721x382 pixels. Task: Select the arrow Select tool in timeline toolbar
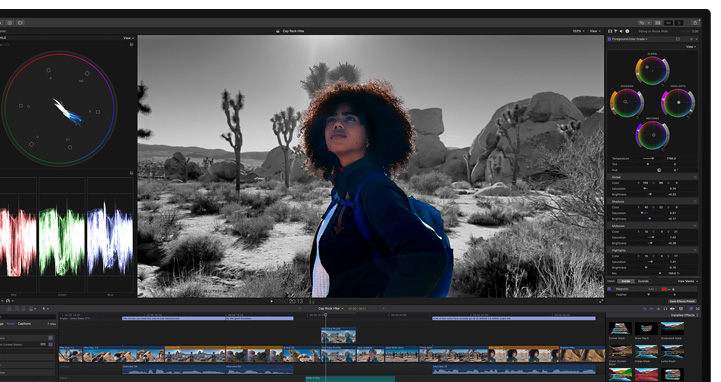44,308
